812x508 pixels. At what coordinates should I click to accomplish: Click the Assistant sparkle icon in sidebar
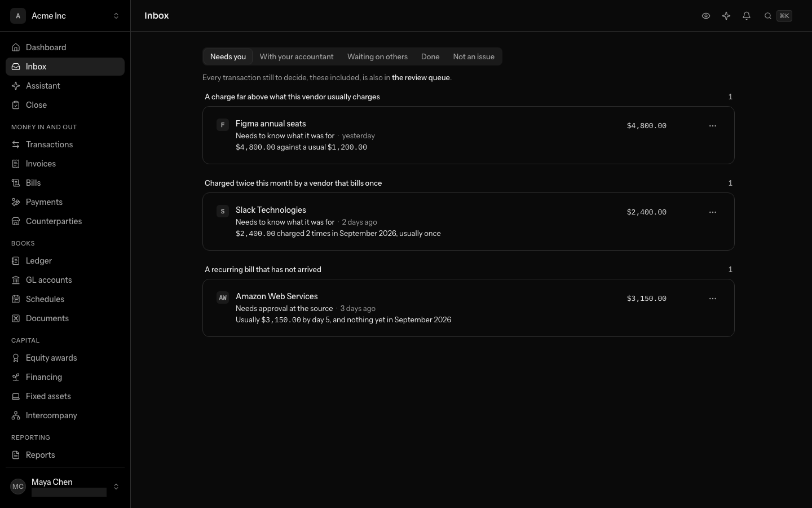pyautogui.click(x=16, y=86)
